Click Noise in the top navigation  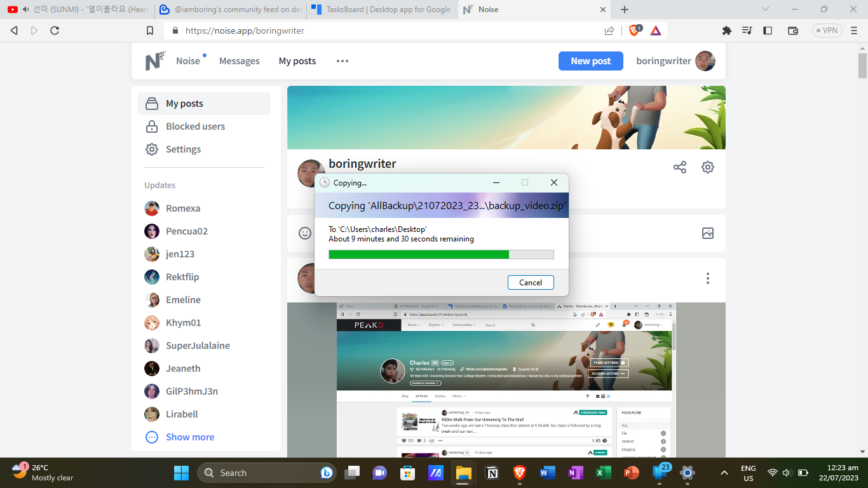pos(188,61)
